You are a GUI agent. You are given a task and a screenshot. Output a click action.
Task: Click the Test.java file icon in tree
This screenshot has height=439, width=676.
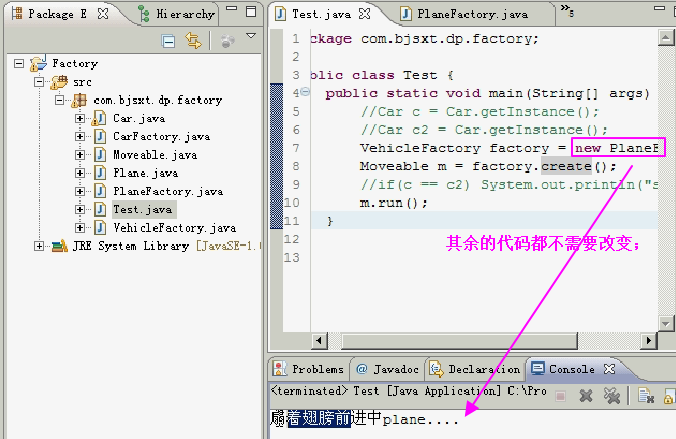point(100,209)
